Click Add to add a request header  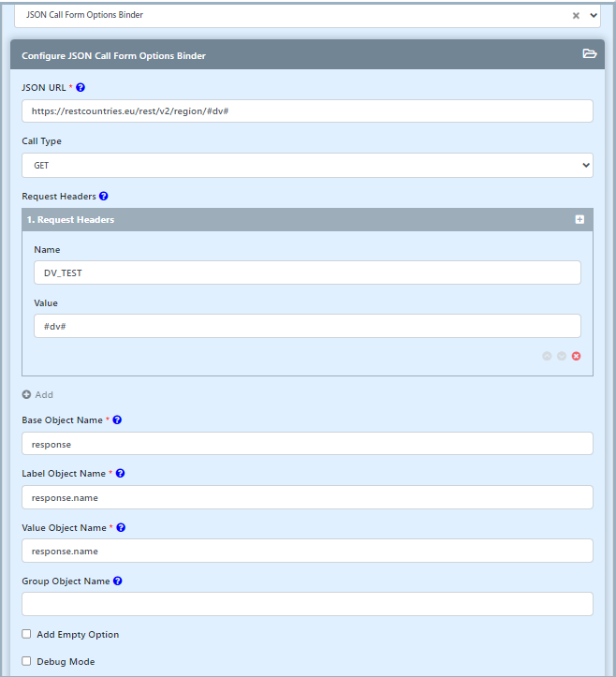37,394
